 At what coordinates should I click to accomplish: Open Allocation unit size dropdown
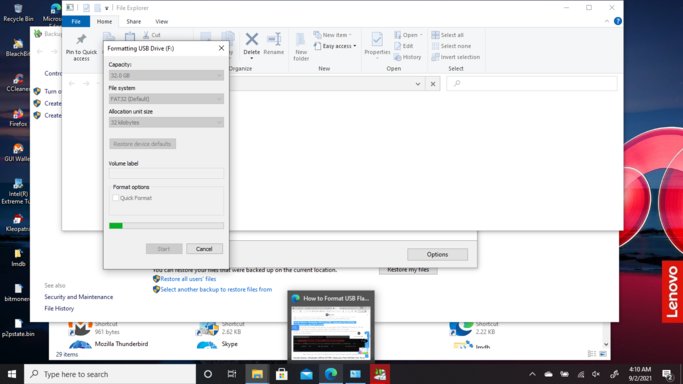point(166,122)
